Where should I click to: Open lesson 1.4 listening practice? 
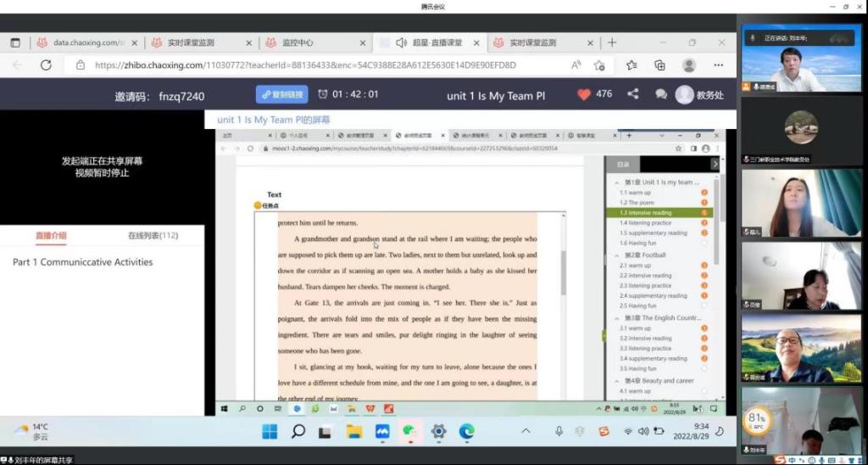tap(645, 223)
